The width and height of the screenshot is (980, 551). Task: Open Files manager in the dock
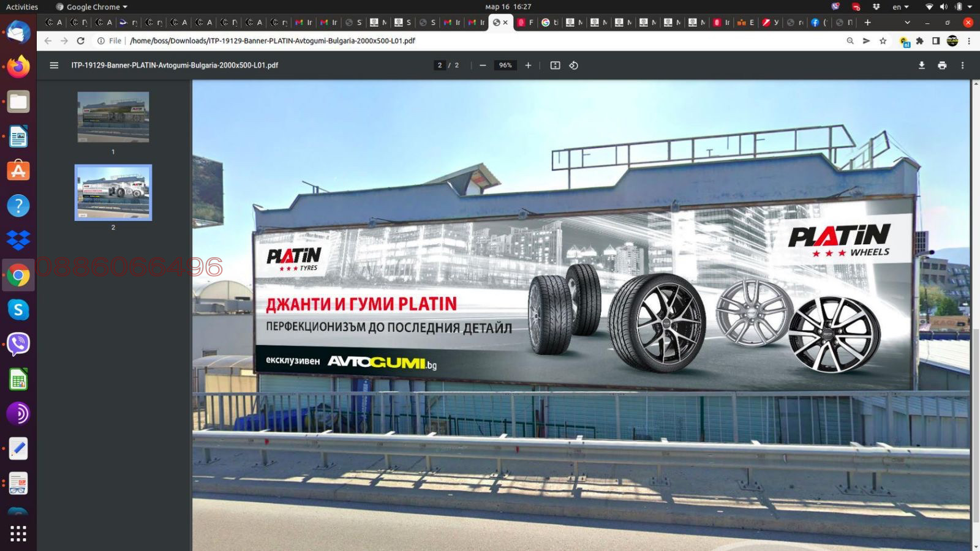[x=18, y=102]
